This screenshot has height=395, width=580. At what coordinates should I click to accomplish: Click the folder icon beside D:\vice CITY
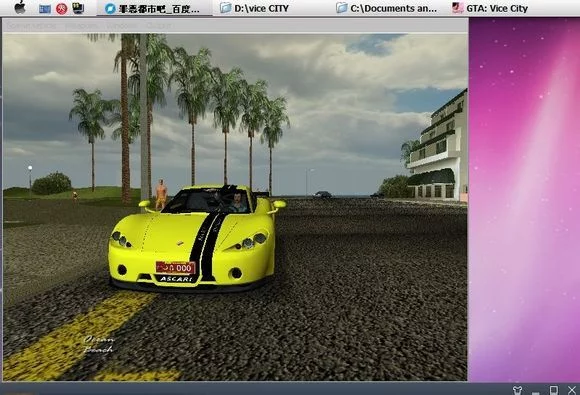pos(225,8)
